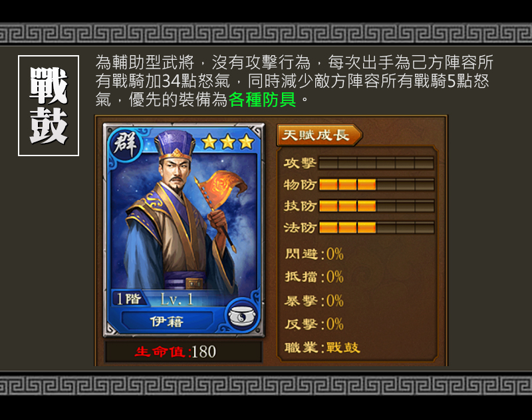Click the 職業:戰鼓 stat line

click(x=322, y=348)
